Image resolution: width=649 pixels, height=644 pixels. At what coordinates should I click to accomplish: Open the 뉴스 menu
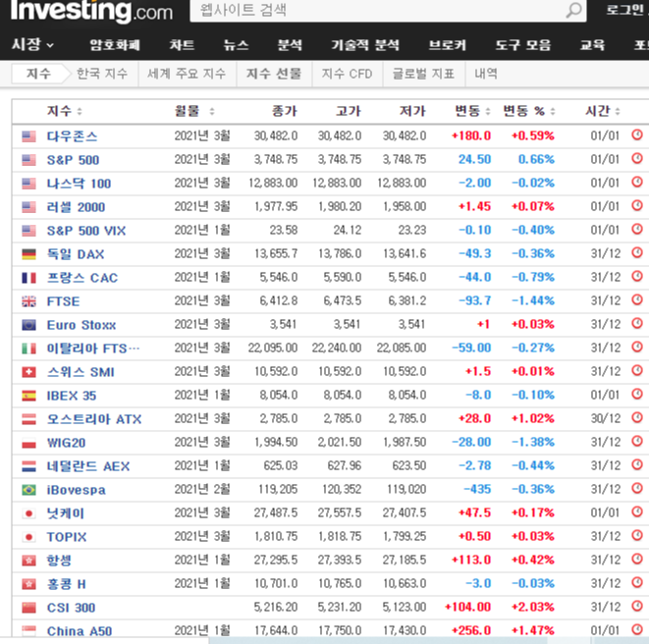pyautogui.click(x=236, y=45)
